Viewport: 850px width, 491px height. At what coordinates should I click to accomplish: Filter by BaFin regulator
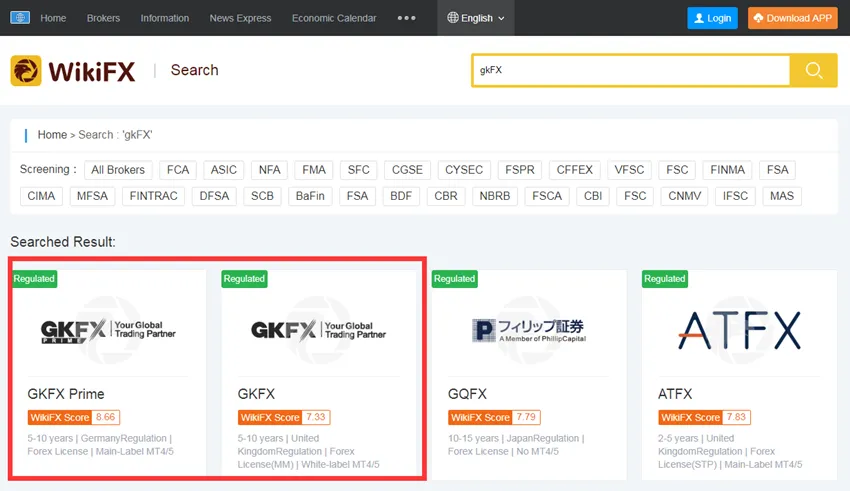[x=310, y=196]
